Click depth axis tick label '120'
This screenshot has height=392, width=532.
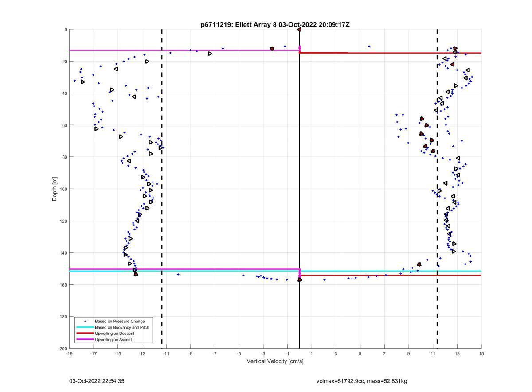(x=63, y=221)
